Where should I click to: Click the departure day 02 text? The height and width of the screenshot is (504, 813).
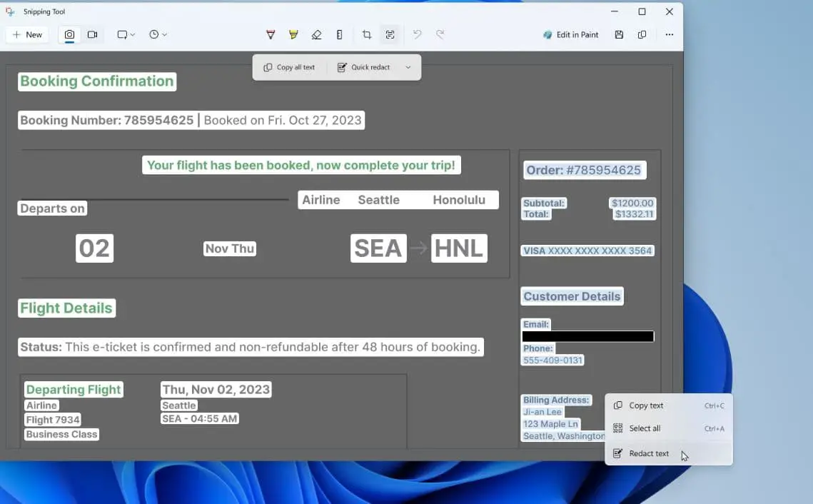click(x=94, y=248)
